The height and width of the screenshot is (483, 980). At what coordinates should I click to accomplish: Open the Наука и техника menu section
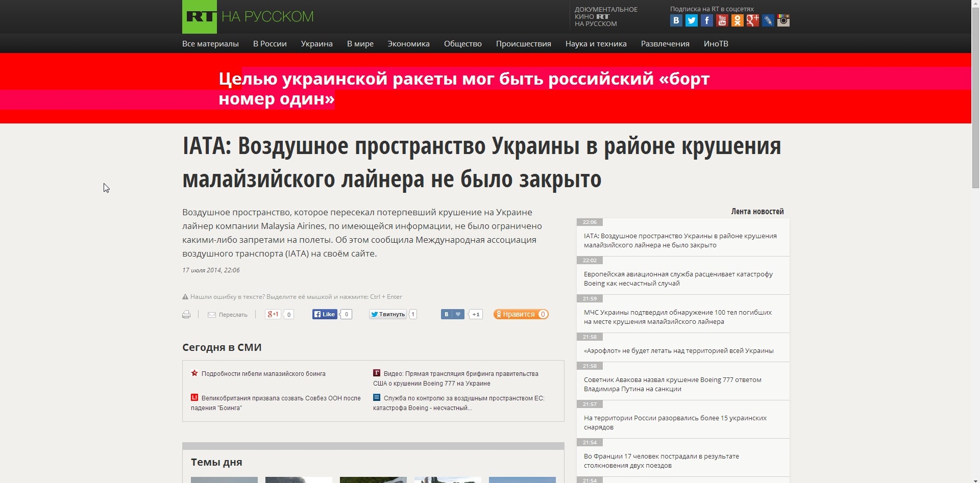[596, 44]
